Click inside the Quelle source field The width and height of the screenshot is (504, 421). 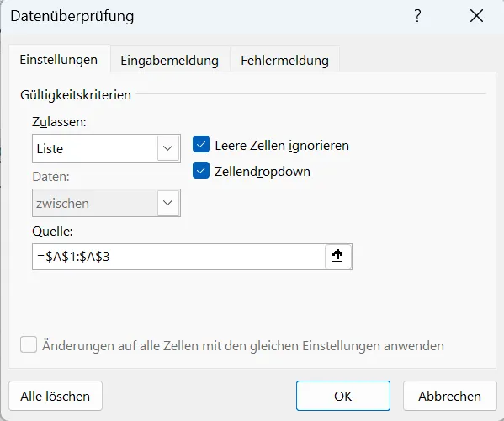pyautogui.click(x=178, y=257)
